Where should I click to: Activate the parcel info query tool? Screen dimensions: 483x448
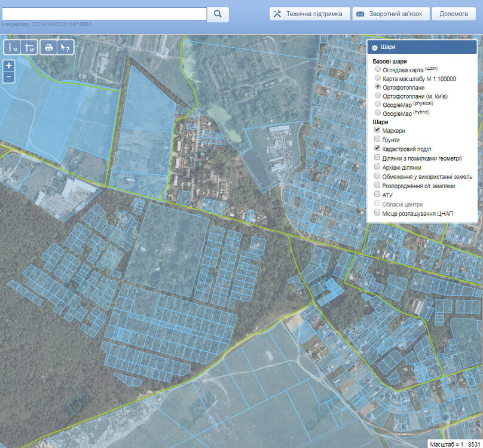(x=65, y=47)
